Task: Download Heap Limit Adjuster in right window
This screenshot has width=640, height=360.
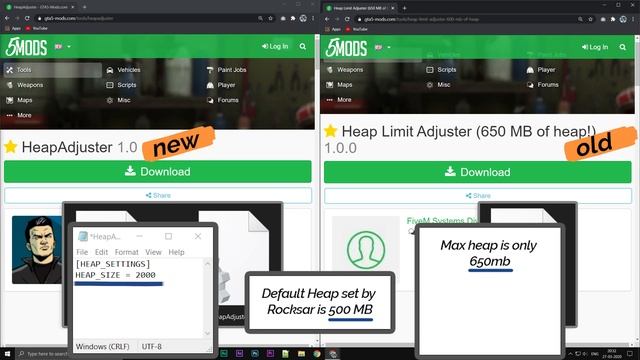Action: pyautogui.click(x=478, y=172)
